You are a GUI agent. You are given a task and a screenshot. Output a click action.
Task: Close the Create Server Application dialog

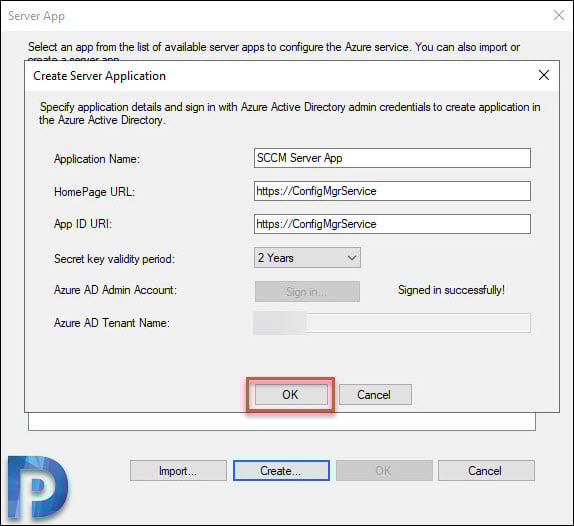pos(544,75)
